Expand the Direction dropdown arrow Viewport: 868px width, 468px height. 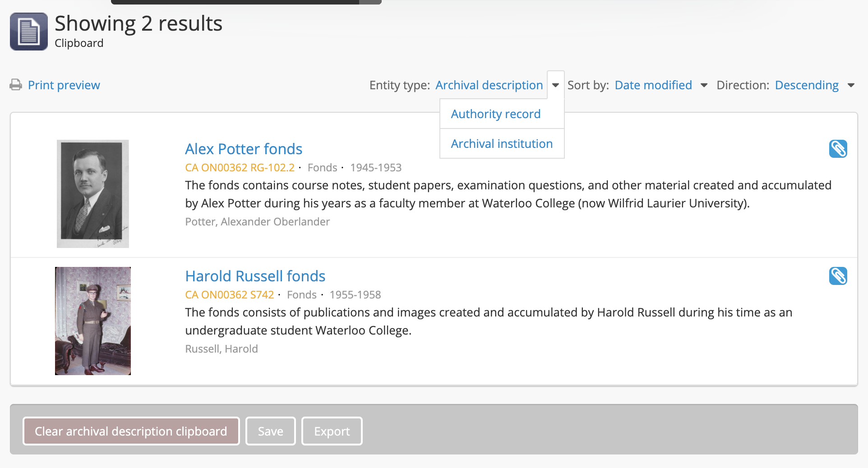851,85
